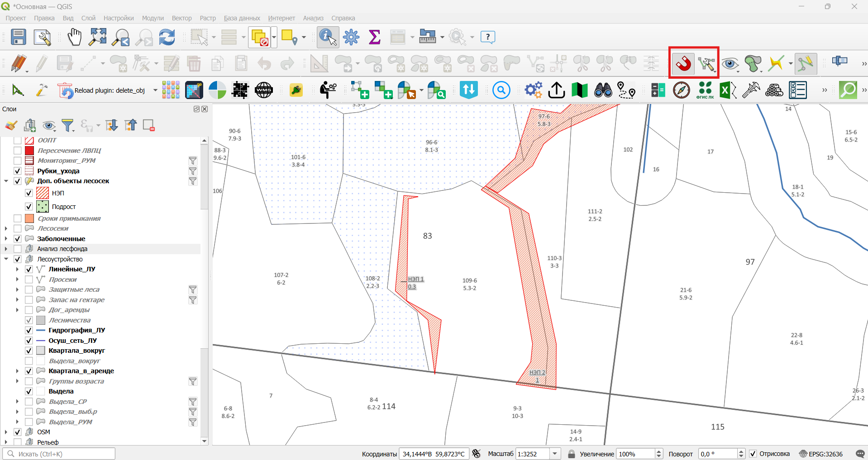Click the НЭП red hatched symbol swatch
This screenshot has width=868, height=460.
[43, 193]
